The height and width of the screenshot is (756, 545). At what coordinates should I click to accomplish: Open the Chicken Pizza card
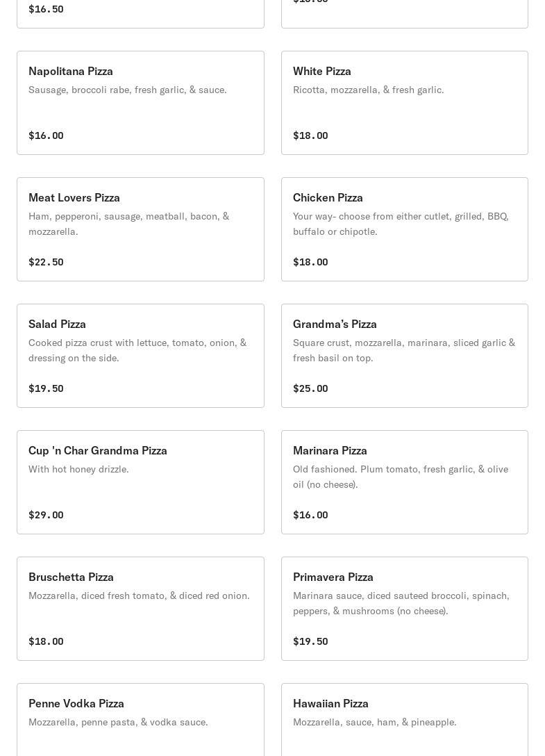pyautogui.click(x=405, y=229)
